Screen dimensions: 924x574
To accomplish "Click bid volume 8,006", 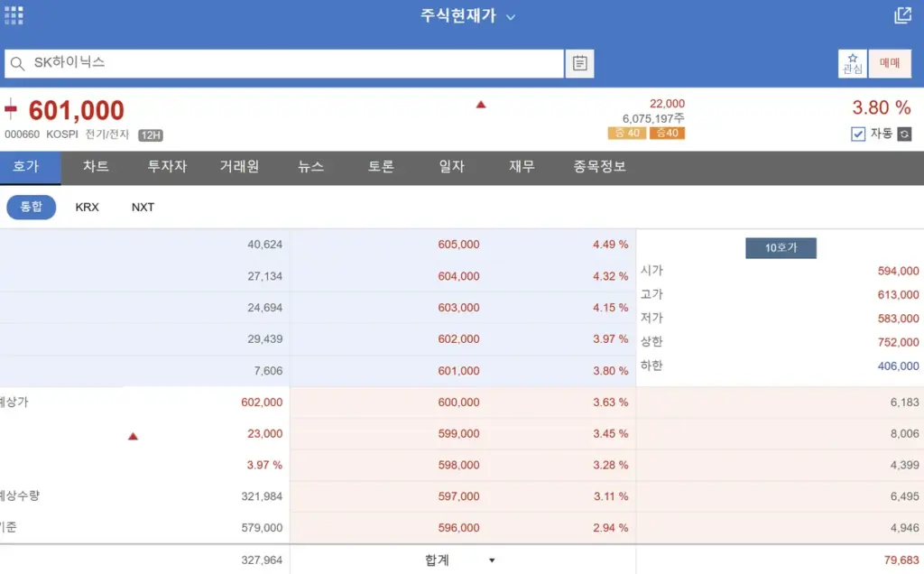I will 904,434.
